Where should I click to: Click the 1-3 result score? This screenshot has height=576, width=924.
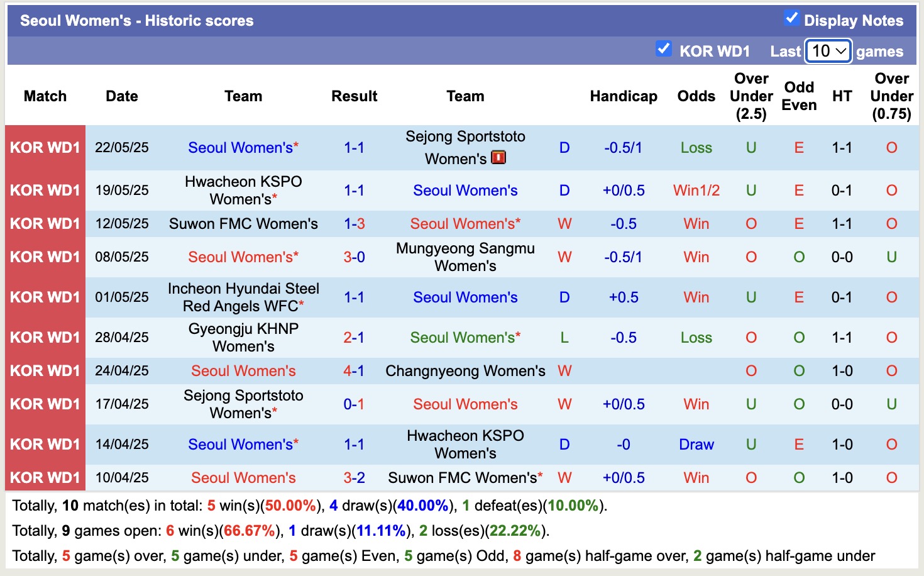(355, 223)
